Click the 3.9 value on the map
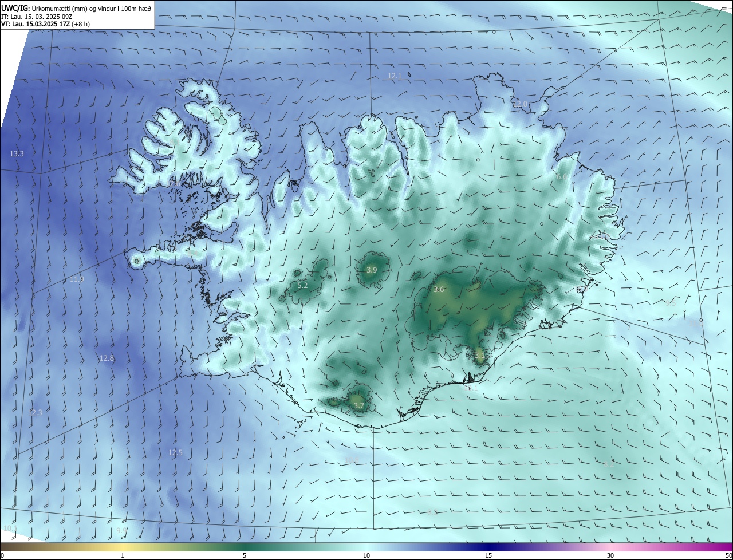This screenshot has width=733, height=560. 372,270
